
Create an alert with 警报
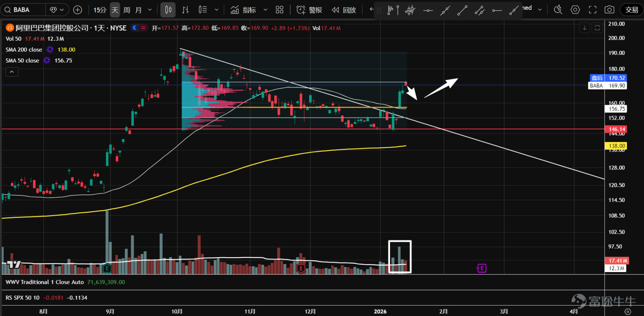click(x=309, y=10)
